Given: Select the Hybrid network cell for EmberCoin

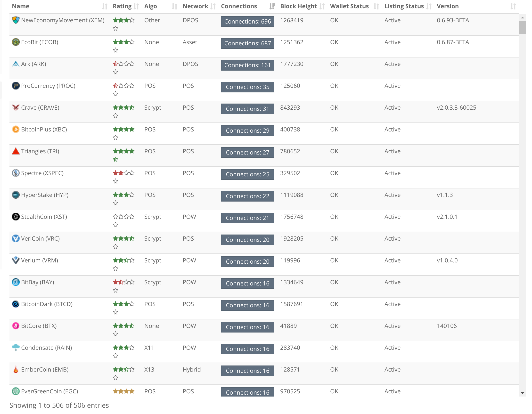Looking at the screenshot, I should tap(192, 370).
